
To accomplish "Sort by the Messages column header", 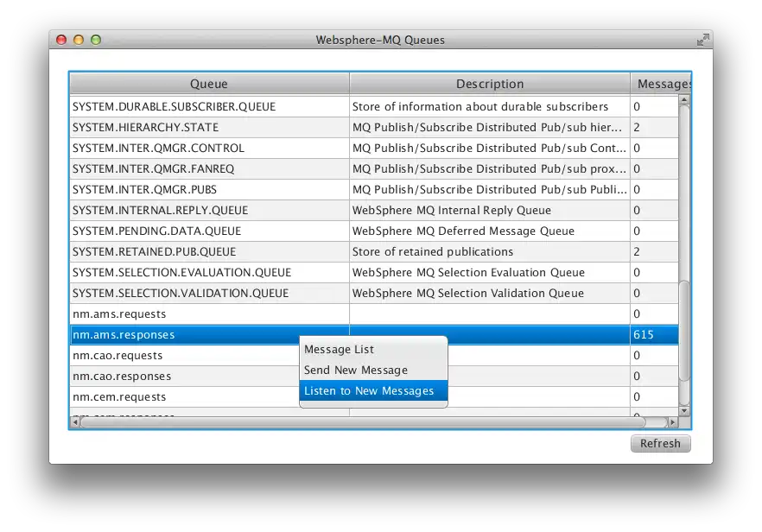I will coord(660,84).
